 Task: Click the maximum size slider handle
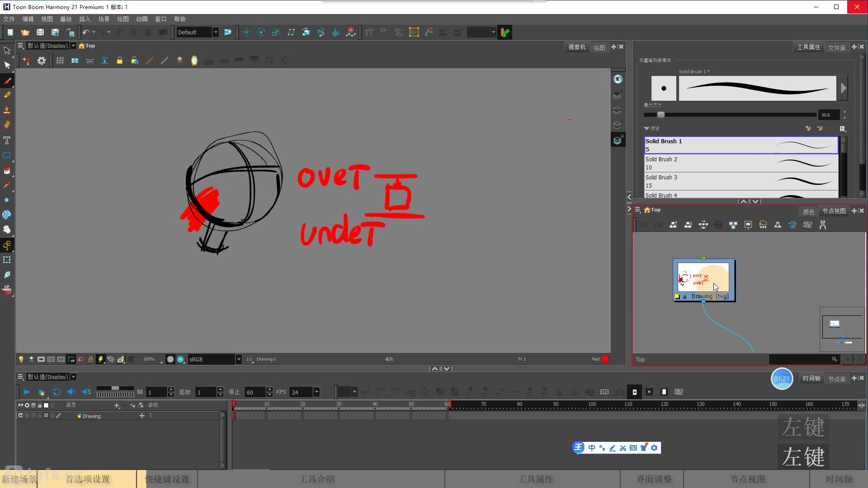[x=661, y=115]
